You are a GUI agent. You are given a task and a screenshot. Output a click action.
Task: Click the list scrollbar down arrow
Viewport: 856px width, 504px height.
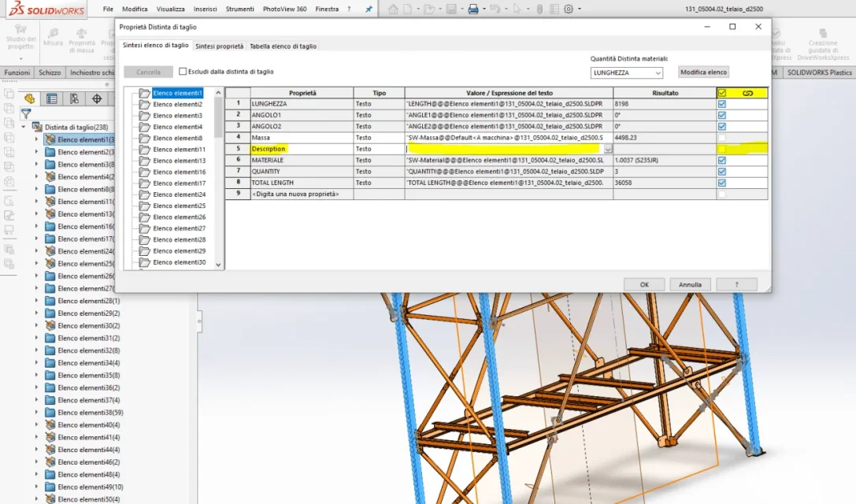coord(218,265)
